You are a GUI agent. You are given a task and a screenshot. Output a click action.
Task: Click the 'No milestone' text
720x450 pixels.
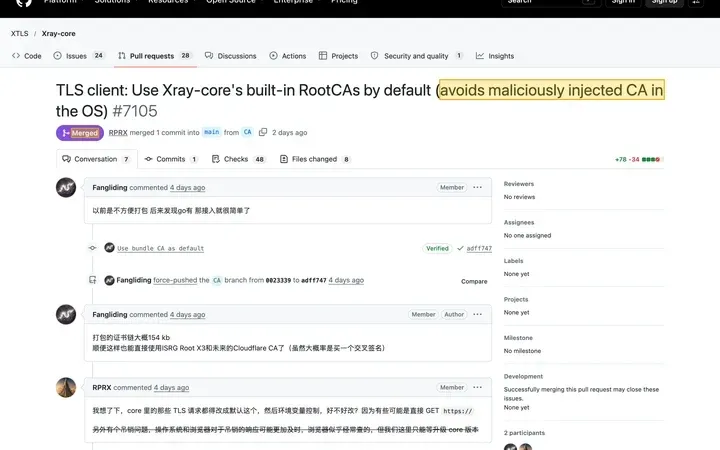[522, 351]
